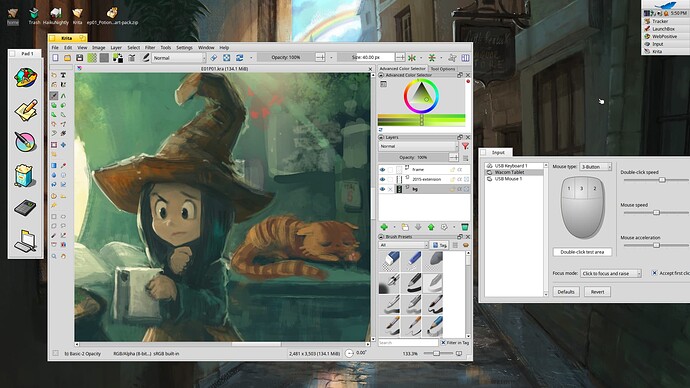The height and width of the screenshot is (388, 690).
Task: Expand the Mouse type 3-Button dropdown
Action: pos(595,167)
